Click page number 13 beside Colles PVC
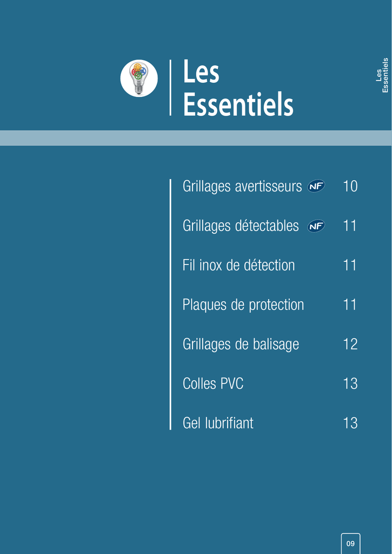The image size is (392, 554). (350, 384)
